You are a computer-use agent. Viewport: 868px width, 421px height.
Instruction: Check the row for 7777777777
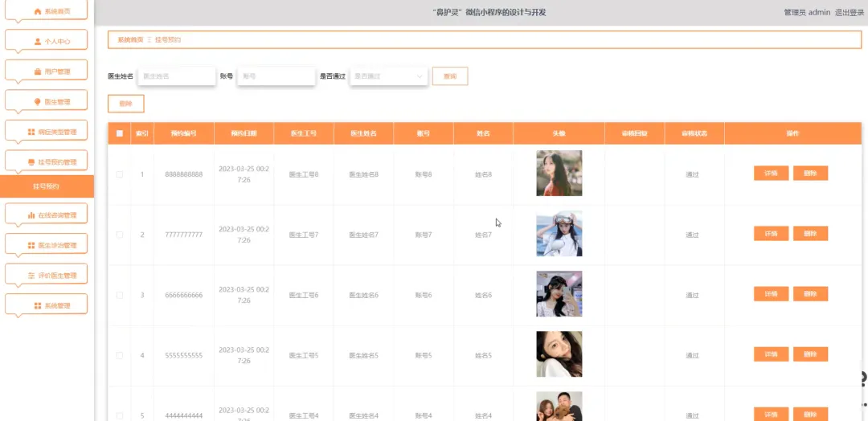pos(120,235)
